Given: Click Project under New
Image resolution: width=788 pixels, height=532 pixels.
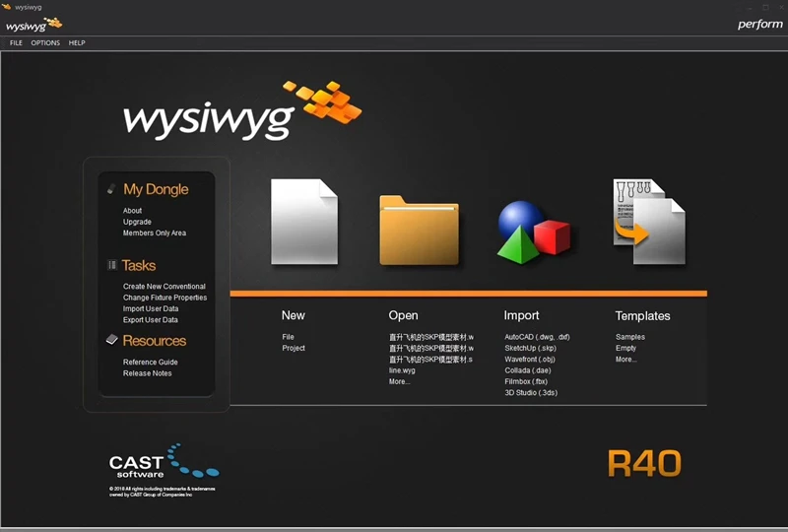Looking at the screenshot, I should click(x=294, y=348).
